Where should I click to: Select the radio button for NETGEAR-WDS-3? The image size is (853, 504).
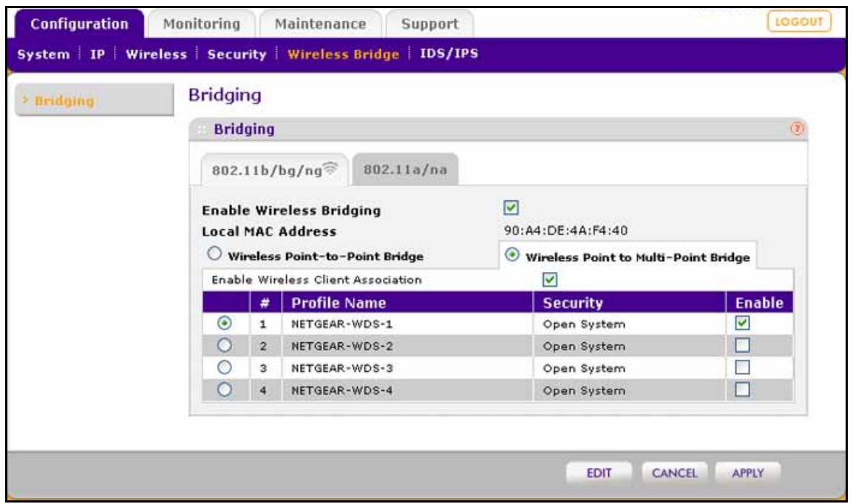click(224, 368)
